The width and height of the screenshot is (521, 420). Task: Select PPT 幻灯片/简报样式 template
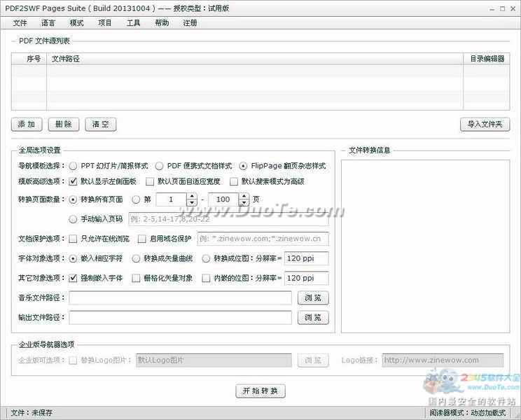73,166
